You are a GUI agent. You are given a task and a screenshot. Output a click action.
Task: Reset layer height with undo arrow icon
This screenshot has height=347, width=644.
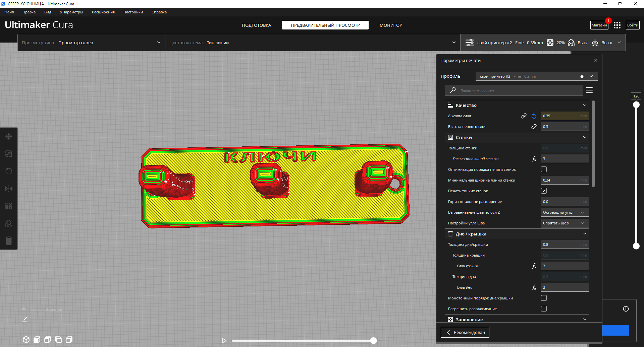click(534, 116)
